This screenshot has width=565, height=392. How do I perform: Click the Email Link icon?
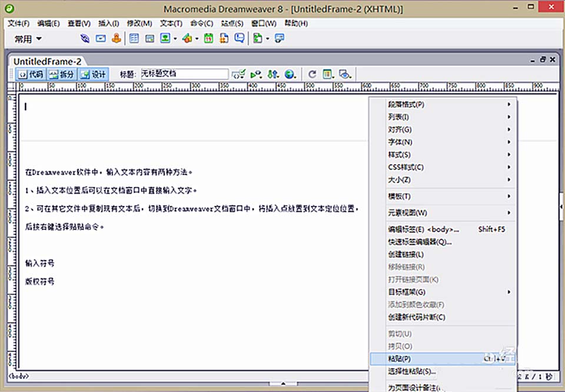click(101, 39)
